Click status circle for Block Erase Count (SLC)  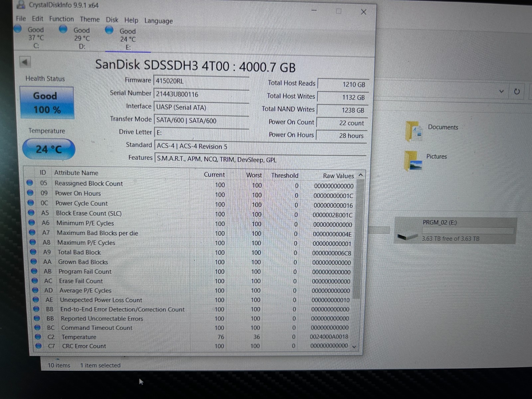click(31, 212)
